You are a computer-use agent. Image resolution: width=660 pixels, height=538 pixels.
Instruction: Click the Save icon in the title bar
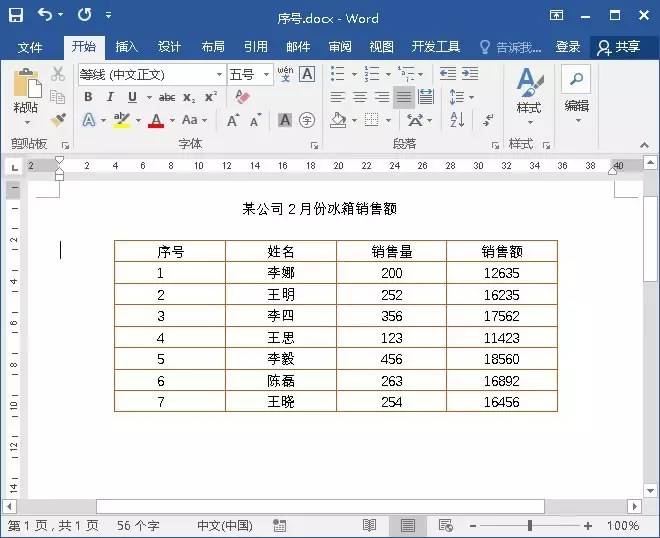(x=16, y=16)
